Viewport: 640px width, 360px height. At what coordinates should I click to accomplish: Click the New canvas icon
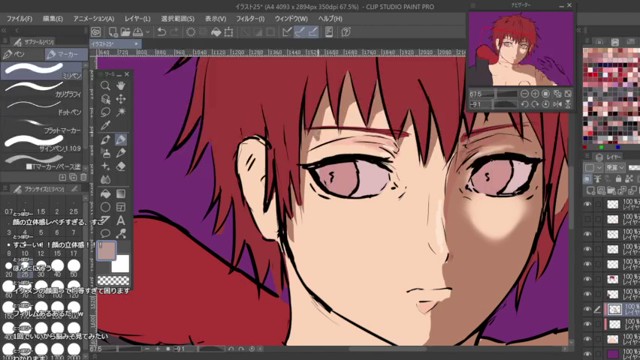coord(113,32)
